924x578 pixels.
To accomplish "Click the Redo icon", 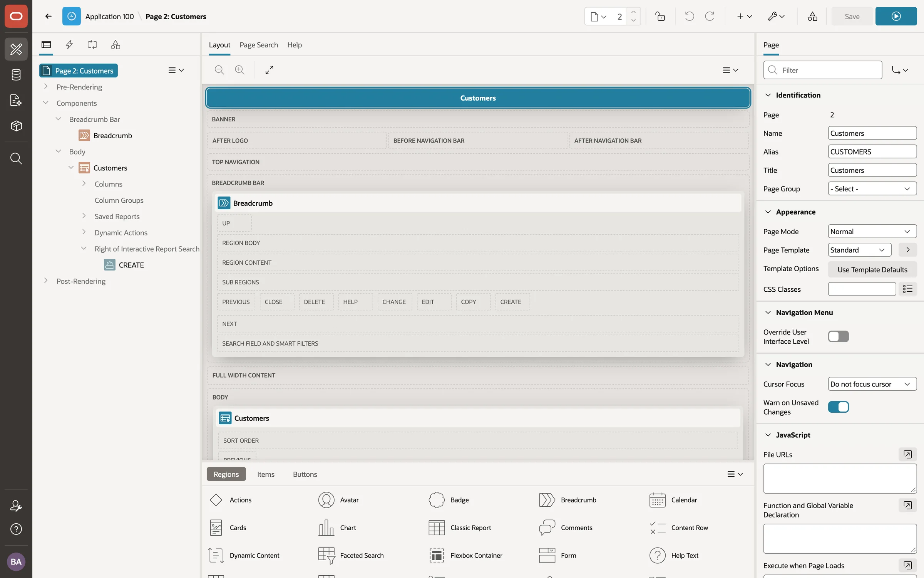I will (710, 16).
